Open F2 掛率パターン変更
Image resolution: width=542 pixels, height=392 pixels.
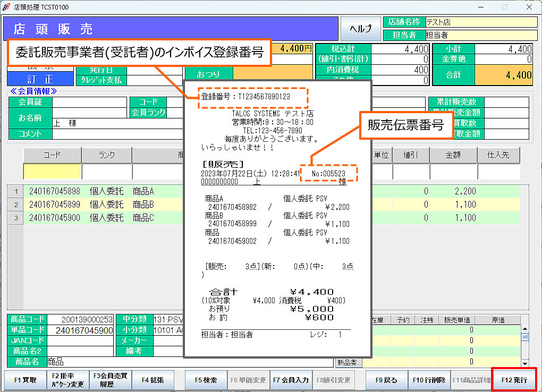(x=67, y=380)
